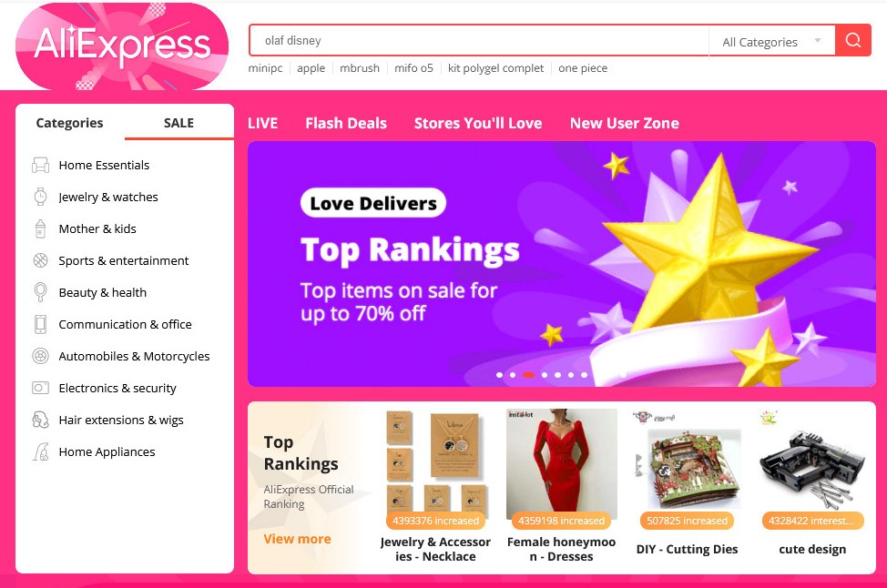Open the Home Appliances vacuum icon
The image size is (887, 588).
point(41,451)
